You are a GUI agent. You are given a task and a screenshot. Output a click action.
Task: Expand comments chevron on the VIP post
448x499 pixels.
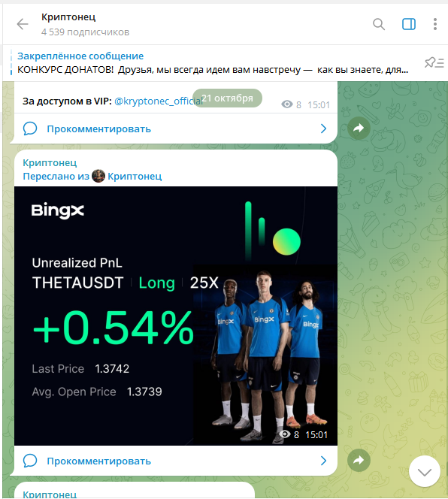tap(323, 129)
